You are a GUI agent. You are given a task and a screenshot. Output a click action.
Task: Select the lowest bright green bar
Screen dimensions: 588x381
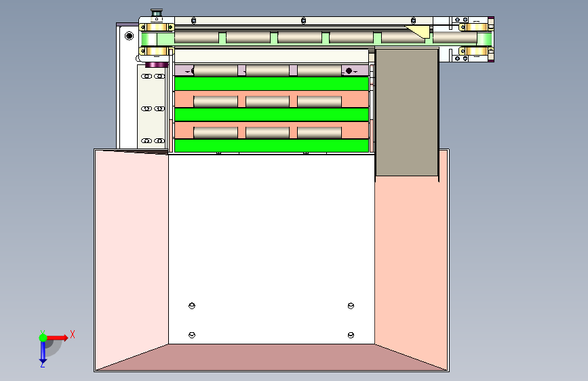click(271, 146)
